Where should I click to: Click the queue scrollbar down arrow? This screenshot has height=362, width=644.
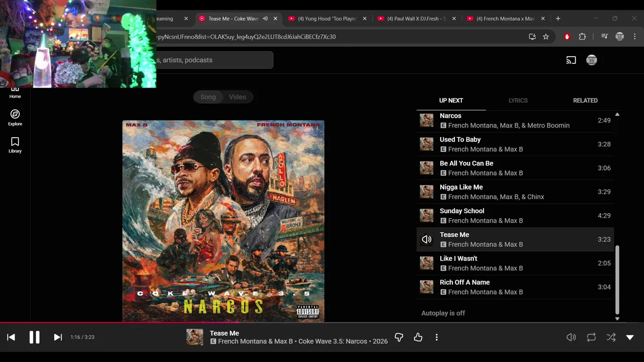(617, 319)
